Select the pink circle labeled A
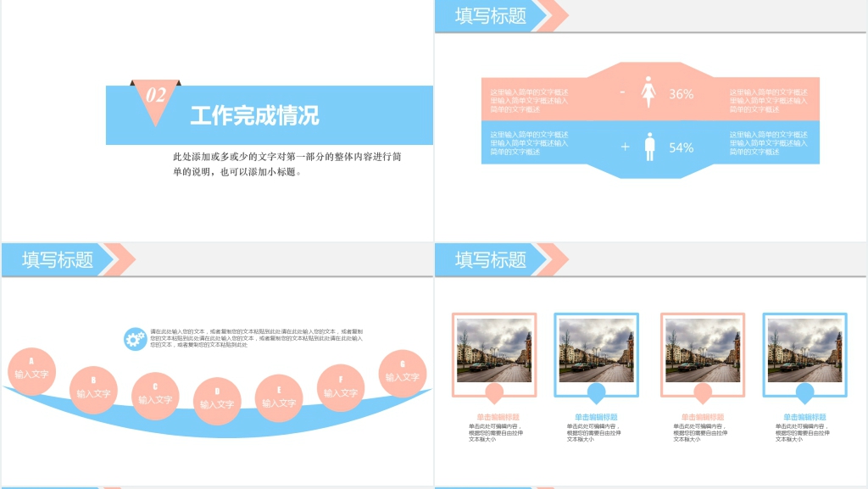Screen dimensions: 868x489 (x=32, y=370)
